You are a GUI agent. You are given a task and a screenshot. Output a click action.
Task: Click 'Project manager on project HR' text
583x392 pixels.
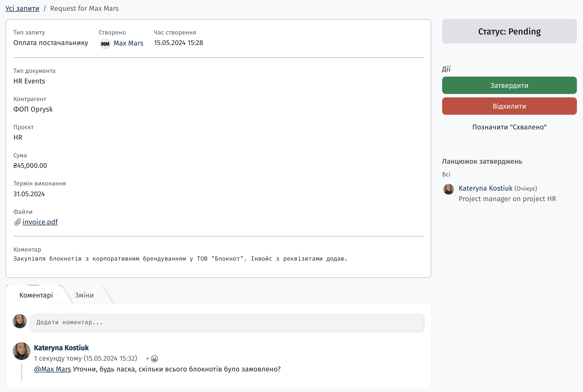[x=507, y=199]
